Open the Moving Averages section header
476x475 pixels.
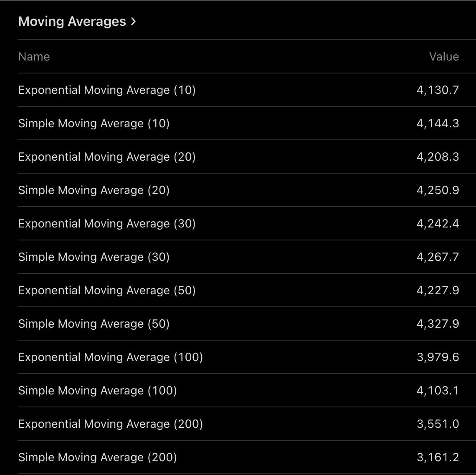tap(72, 21)
